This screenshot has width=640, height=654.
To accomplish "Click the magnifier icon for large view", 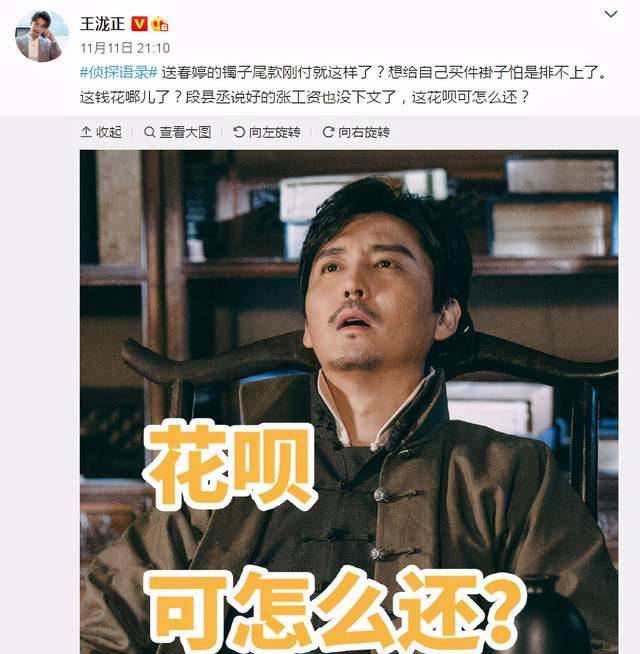I will coord(149,132).
